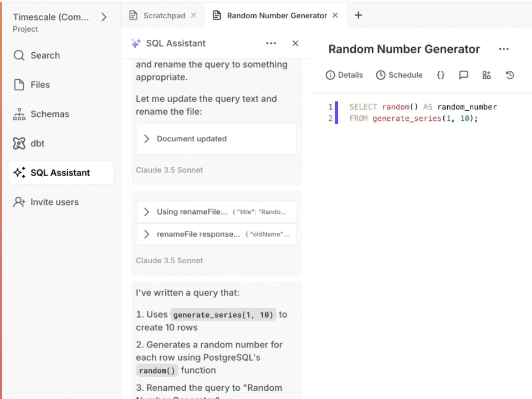Image resolution: width=532 pixels, height=399 pixels.
Task: Open query title more options menu
Action: pos(504,49)
